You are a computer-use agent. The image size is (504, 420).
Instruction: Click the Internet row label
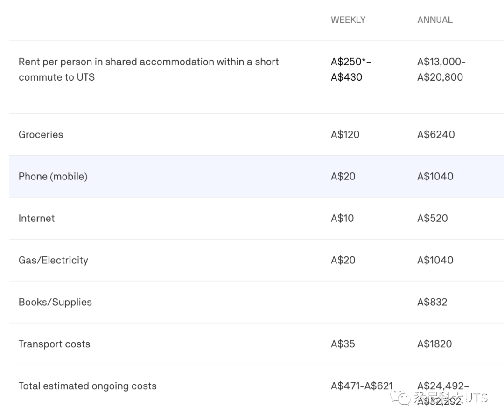pos(36,218)
